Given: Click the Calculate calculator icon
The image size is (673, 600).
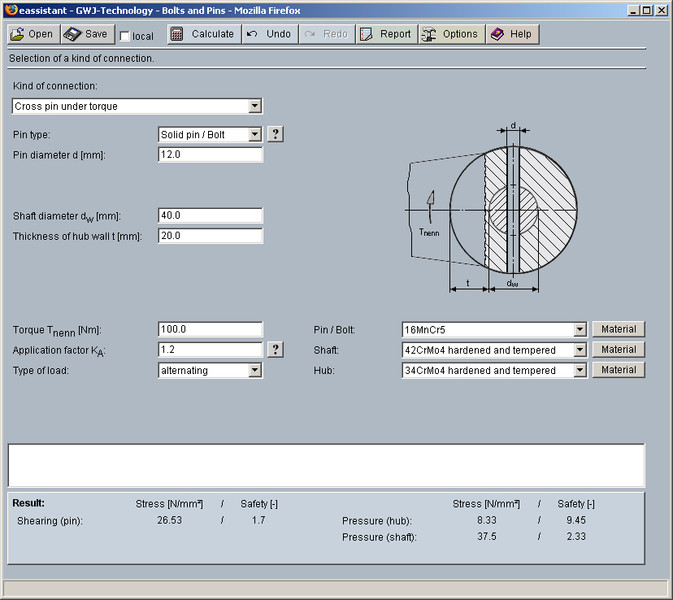Looking at the screenshot, I should [177, 34].
